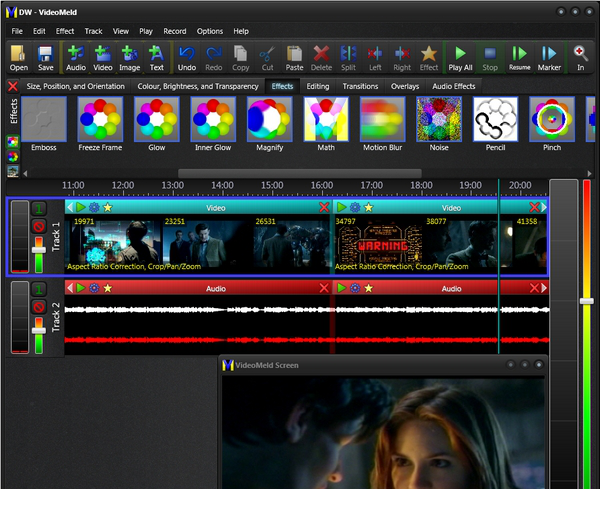Image resolution: width=600 pixels, height=508 pixels.
Task: Delete the selected item with red X icon
Action: coord(321,58)
